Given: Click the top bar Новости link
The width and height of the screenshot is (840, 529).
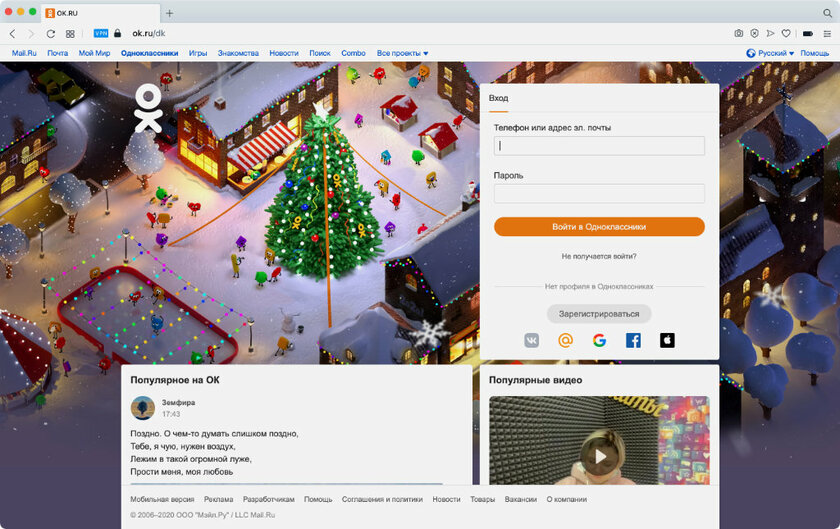Looking at the screenshot, I should pos(284,53).
